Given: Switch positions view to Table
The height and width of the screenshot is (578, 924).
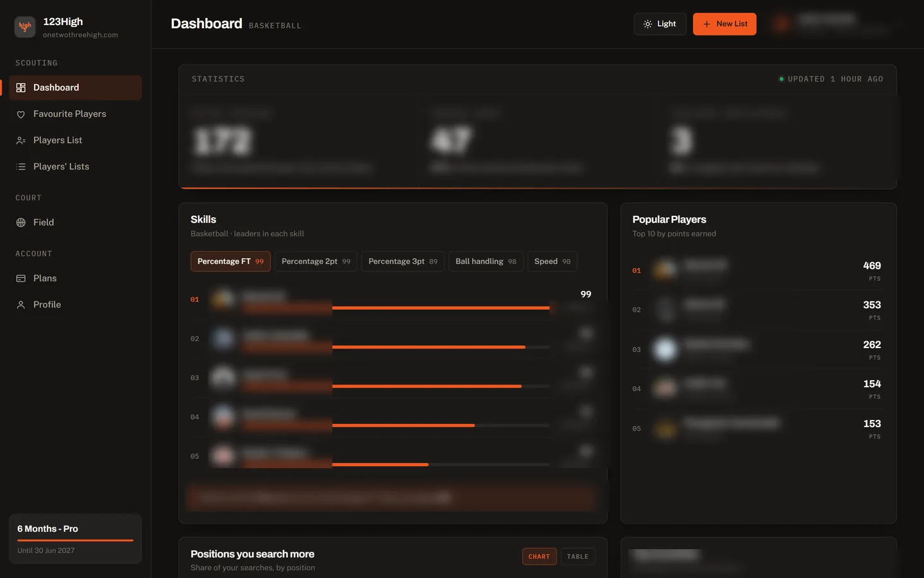Looking at the screenshot, I should (577, 557).
